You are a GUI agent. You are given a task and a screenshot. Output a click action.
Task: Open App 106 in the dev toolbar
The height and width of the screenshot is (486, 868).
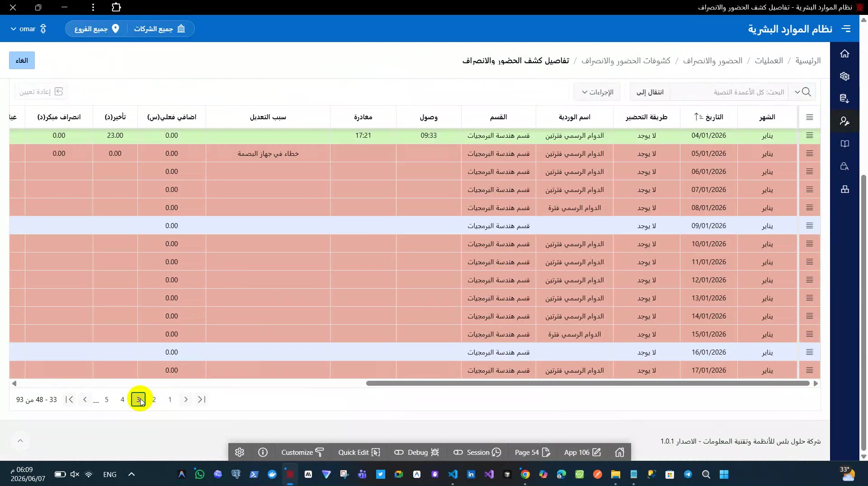[582, 452]
